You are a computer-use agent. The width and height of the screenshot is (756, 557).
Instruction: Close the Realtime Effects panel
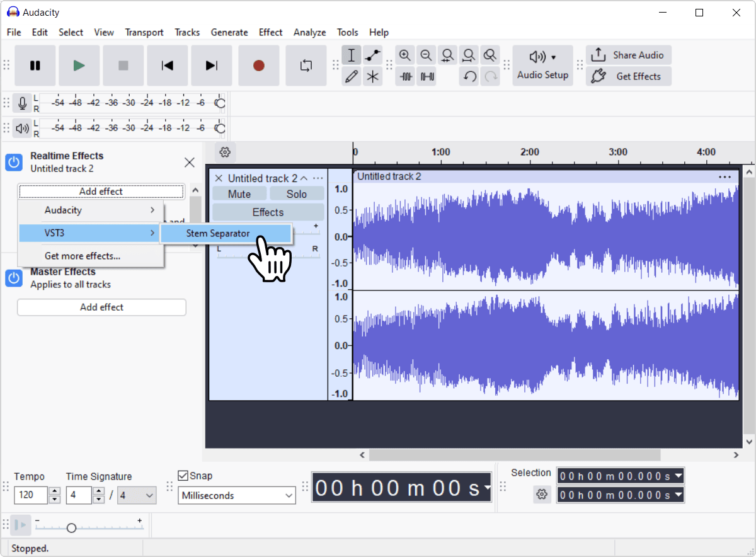189,163
